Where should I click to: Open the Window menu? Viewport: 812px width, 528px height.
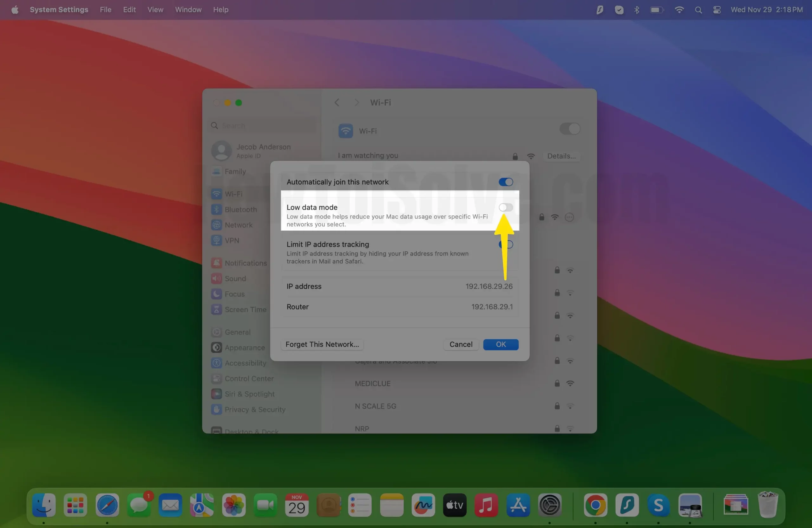point(188,10)
